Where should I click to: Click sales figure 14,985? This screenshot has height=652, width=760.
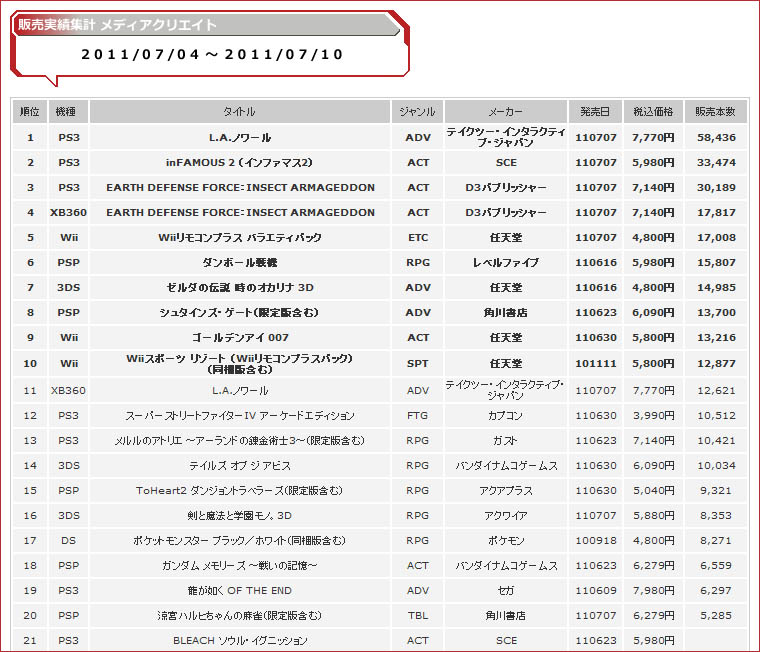point(716,287)
